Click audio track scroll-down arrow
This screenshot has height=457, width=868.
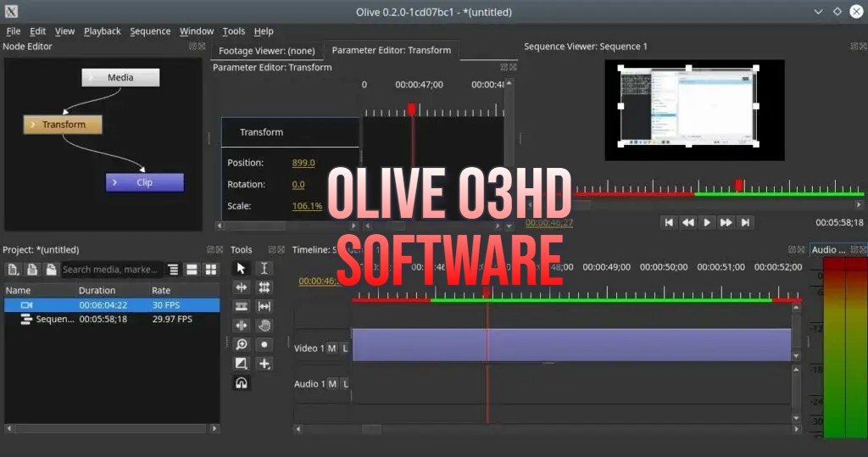click(x=796, y=418)
